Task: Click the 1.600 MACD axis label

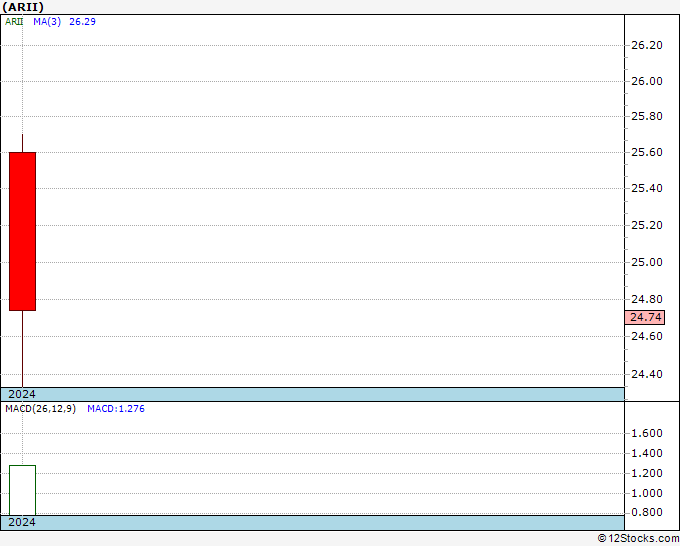Action: [647, 433]
